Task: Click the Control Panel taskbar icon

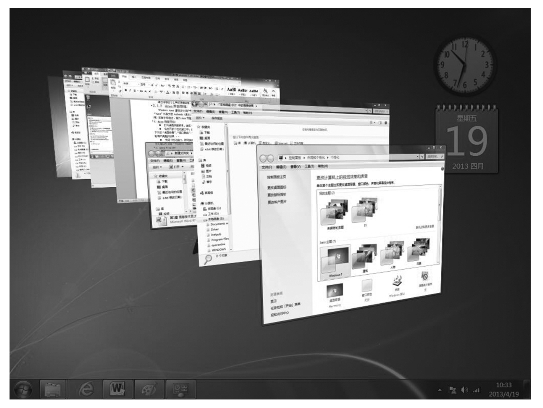Action: click(x=180, y=389)
